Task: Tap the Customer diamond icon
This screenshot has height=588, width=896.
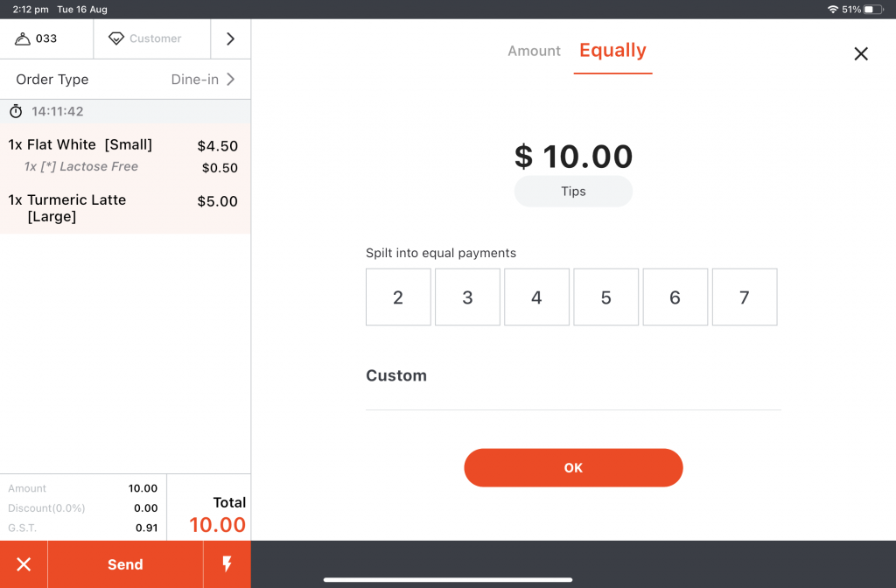Action: (x=115, y=38)
